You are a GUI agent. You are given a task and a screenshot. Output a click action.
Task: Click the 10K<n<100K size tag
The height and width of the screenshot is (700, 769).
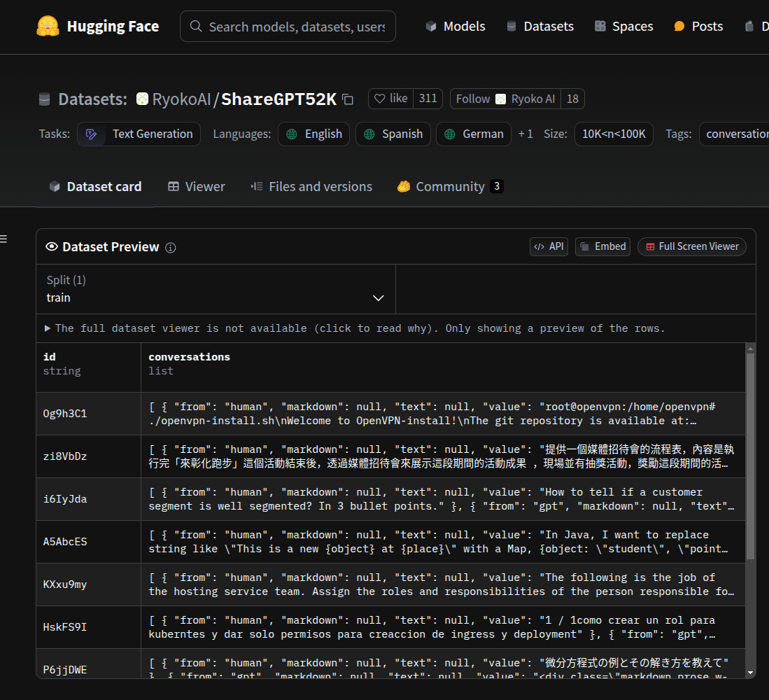614,134
